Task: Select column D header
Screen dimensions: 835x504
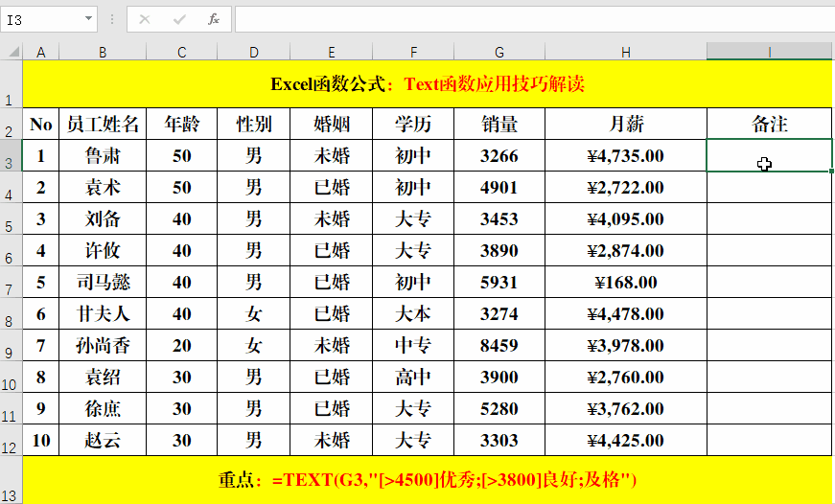Action: point(253,52)
